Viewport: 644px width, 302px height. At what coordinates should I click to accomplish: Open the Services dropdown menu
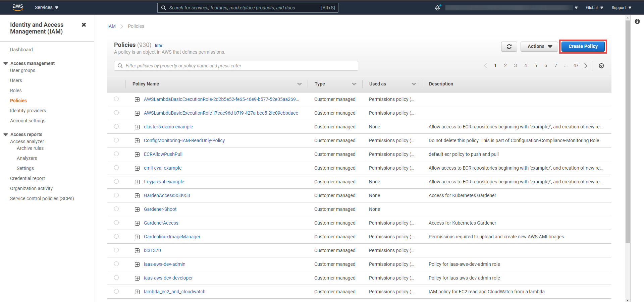pos(47,7)
